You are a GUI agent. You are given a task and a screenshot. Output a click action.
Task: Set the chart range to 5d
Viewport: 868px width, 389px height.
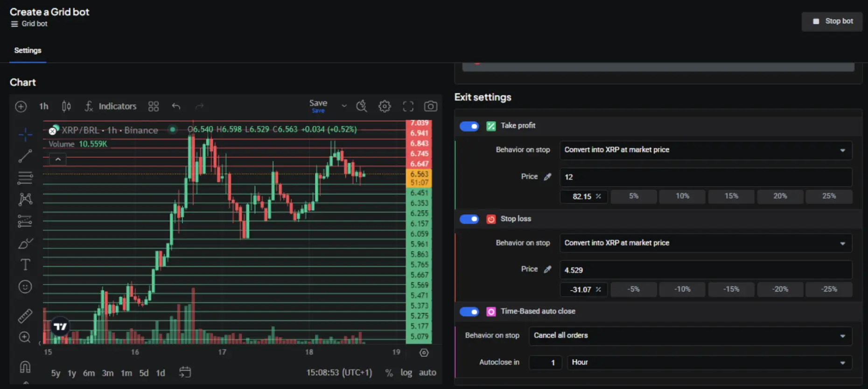[144, 373]
